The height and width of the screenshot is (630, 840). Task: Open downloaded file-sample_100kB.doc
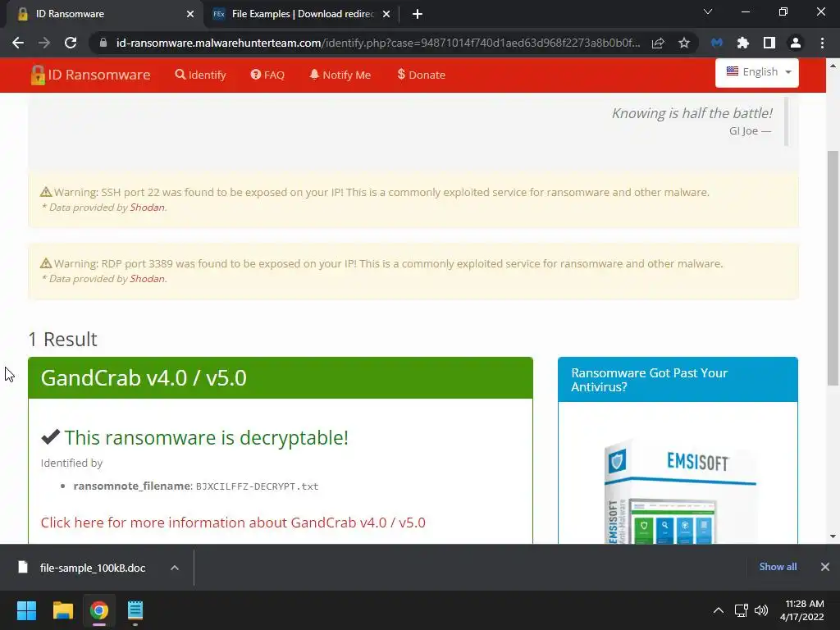[92, 568]
